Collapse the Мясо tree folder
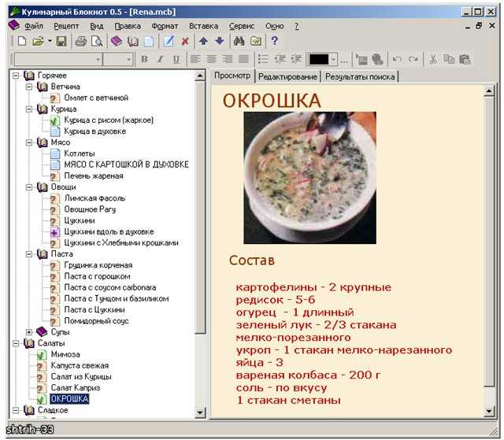 (29, 142)
